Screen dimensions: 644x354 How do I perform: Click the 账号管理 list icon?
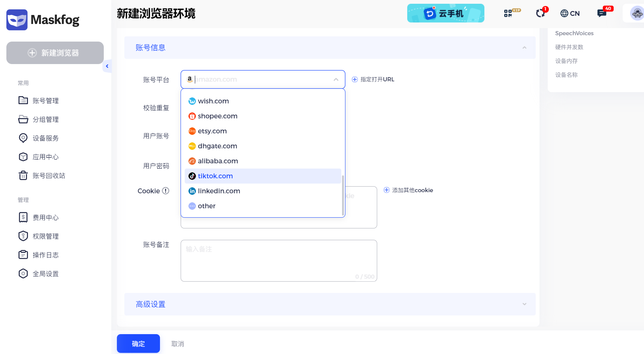23,100
